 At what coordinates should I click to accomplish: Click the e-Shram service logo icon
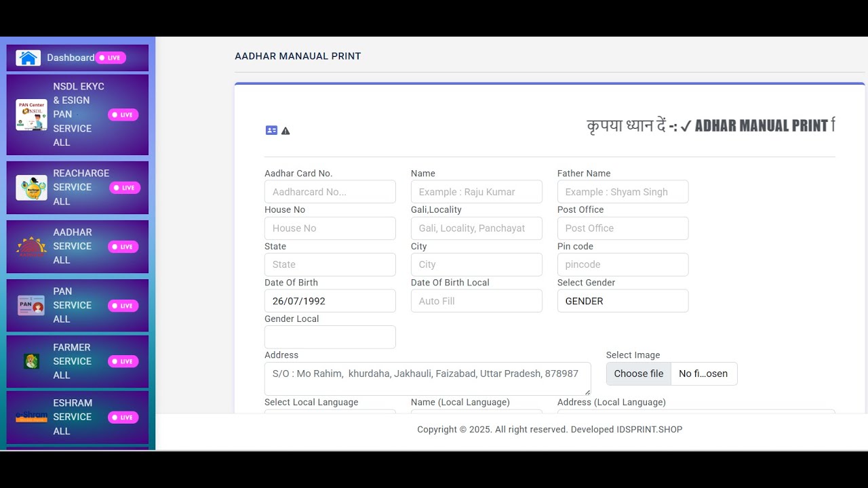(31, 417)
